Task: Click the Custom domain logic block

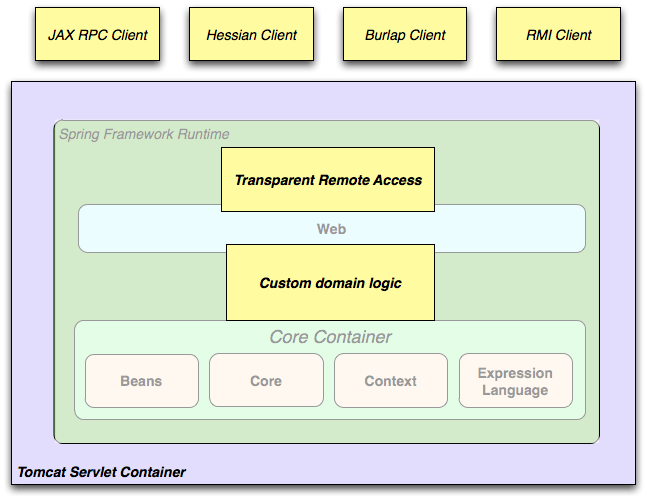Action: tap(331, 283)
